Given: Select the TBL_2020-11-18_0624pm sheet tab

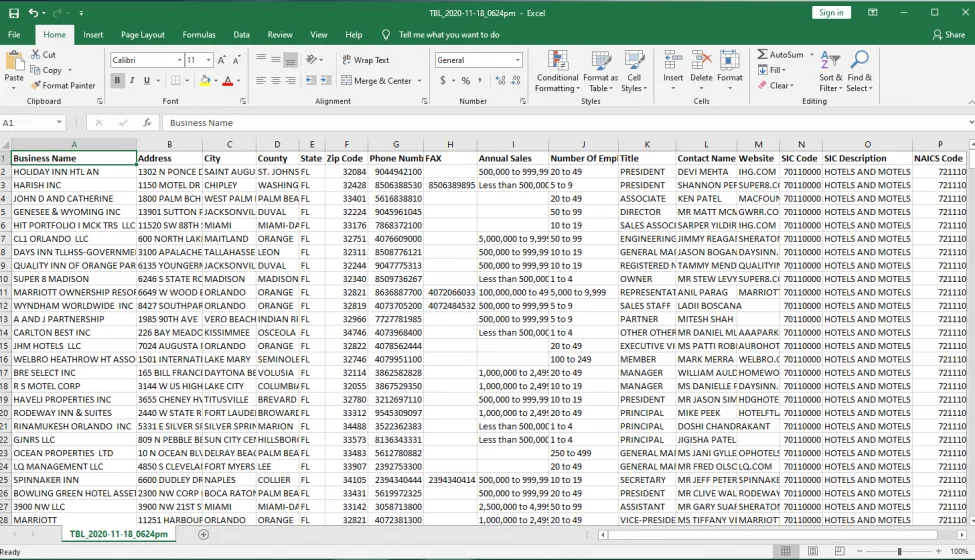Looking at the screenshot, I should tap(119, 534).
